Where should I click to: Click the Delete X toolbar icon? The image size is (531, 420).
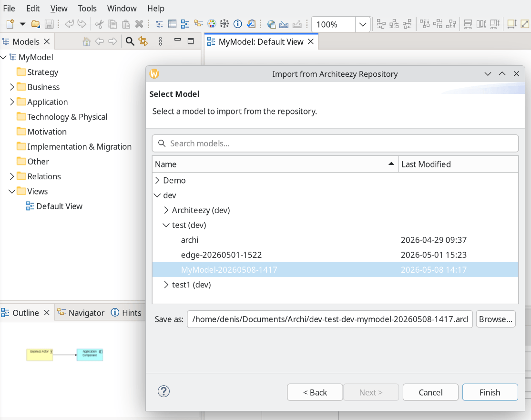(x=139, y=24)
